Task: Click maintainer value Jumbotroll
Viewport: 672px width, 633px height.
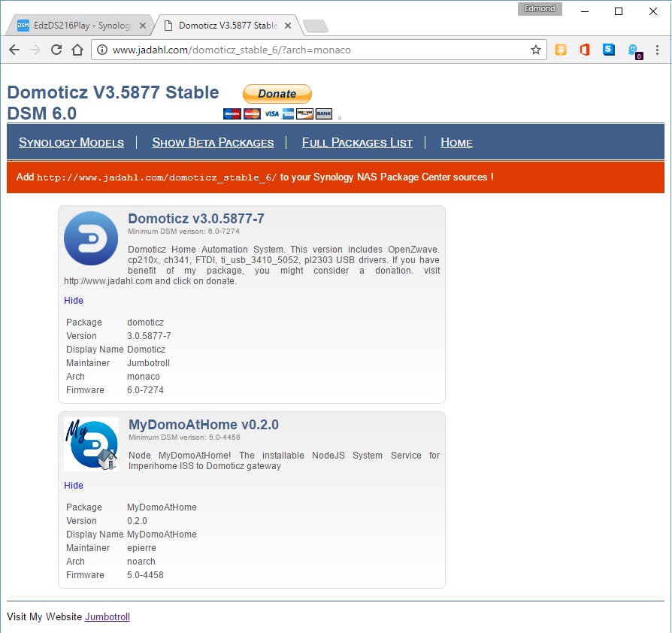Action: click(x=148, y=363)
